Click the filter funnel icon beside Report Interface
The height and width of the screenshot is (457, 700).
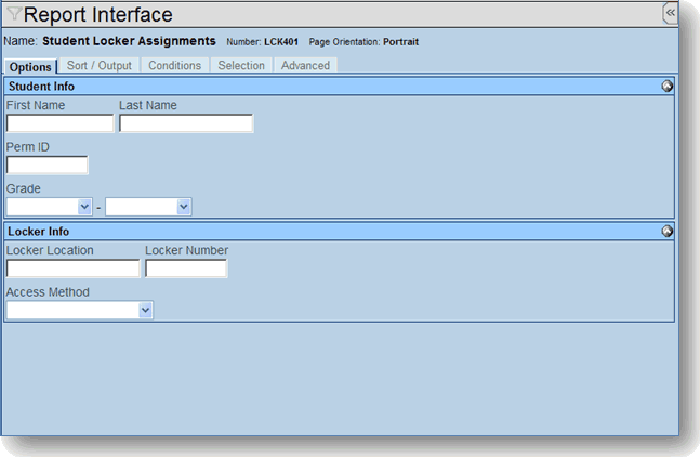click(x=14, y=14)
